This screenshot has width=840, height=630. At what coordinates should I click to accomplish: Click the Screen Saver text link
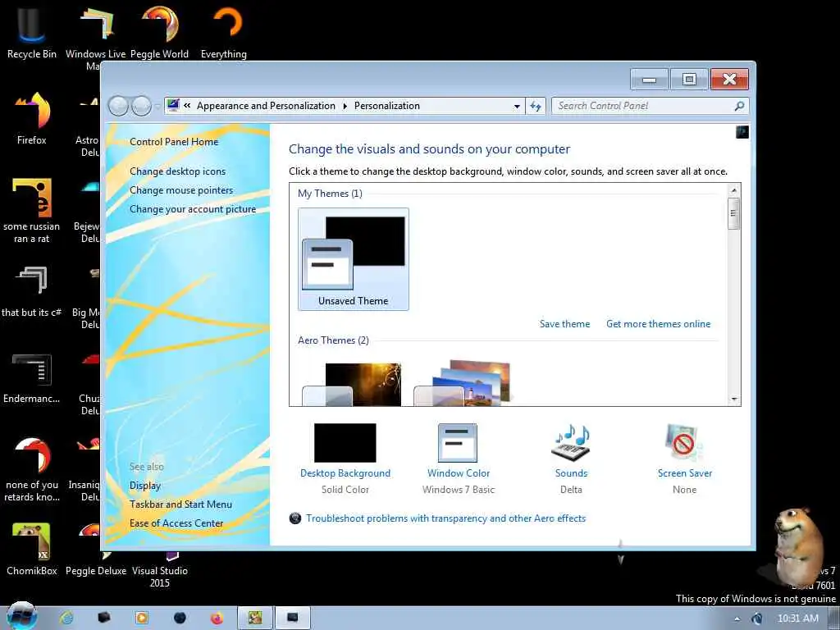685,473
